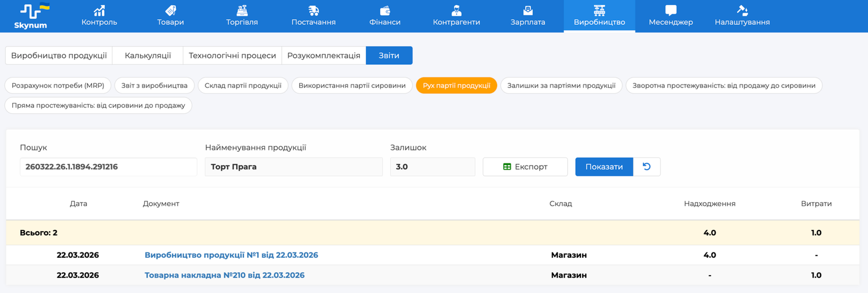
Task: Export report with Експорт button
Action: [x=525, y=167]
